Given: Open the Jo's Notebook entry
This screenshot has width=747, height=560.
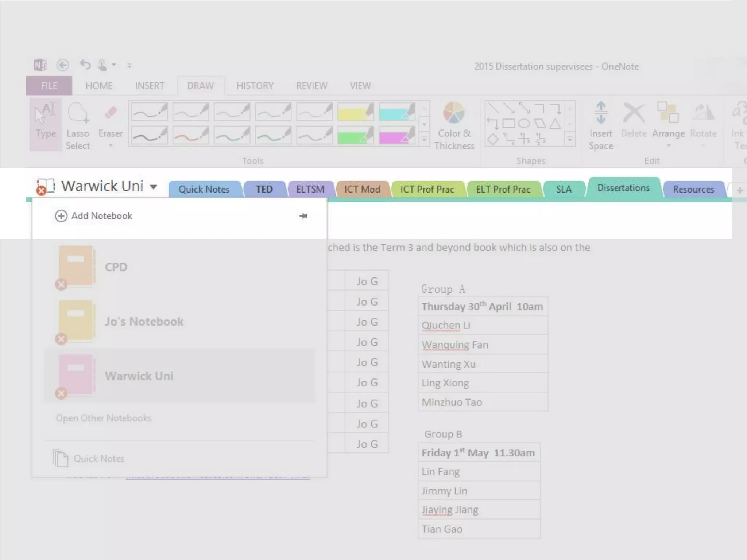Looking at the screenshot, I should 144,322.
